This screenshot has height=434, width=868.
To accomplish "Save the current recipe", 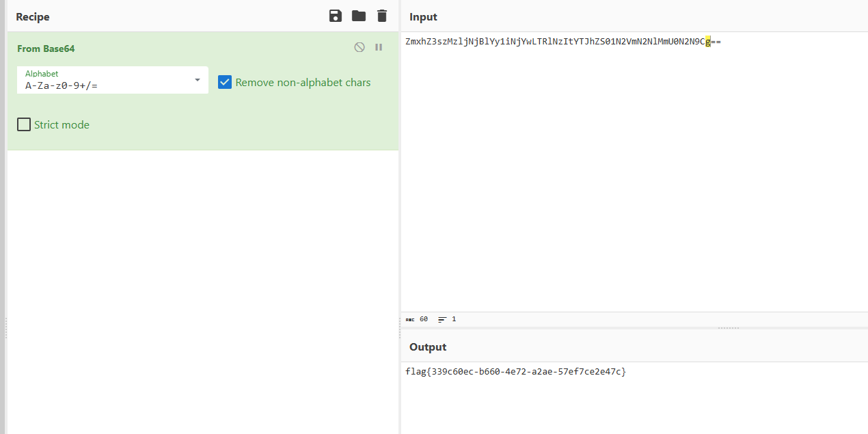I will click(x=336, y=16).
